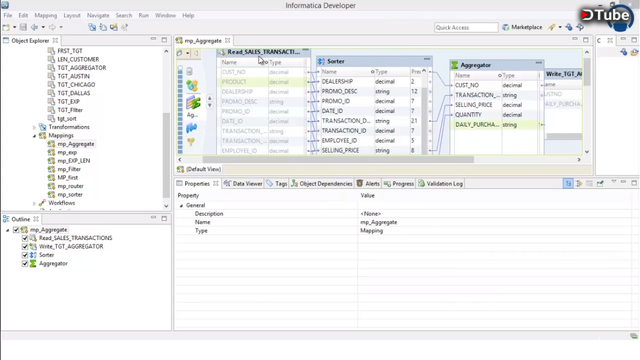Screen dimensions: 640x360
Task: Click the filter icon in editor palette
Action: point(191,142)
